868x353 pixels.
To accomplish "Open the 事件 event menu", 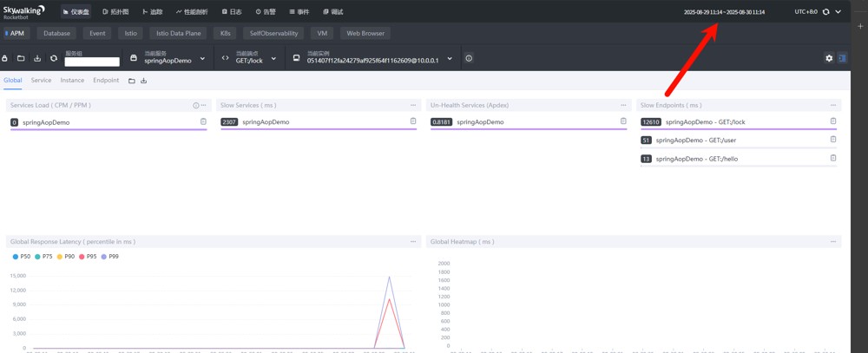I will (299, 11).
